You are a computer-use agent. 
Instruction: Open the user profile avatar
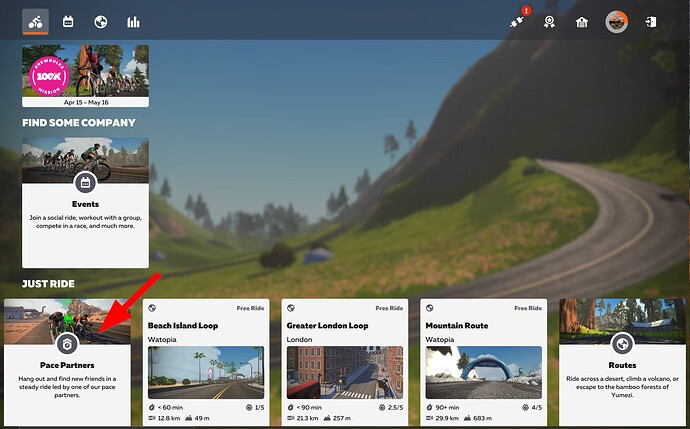tap(617, 22)
